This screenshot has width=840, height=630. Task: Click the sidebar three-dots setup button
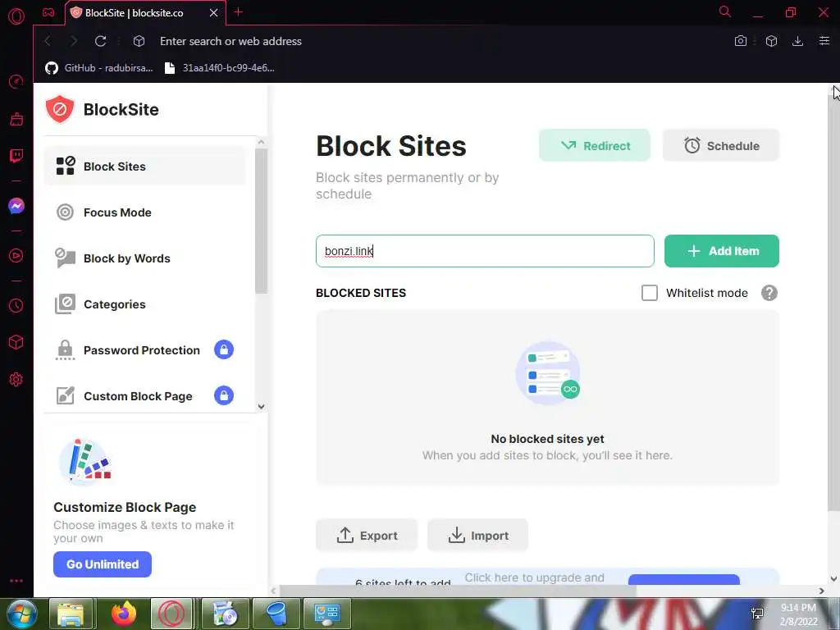tap(16, 581)
